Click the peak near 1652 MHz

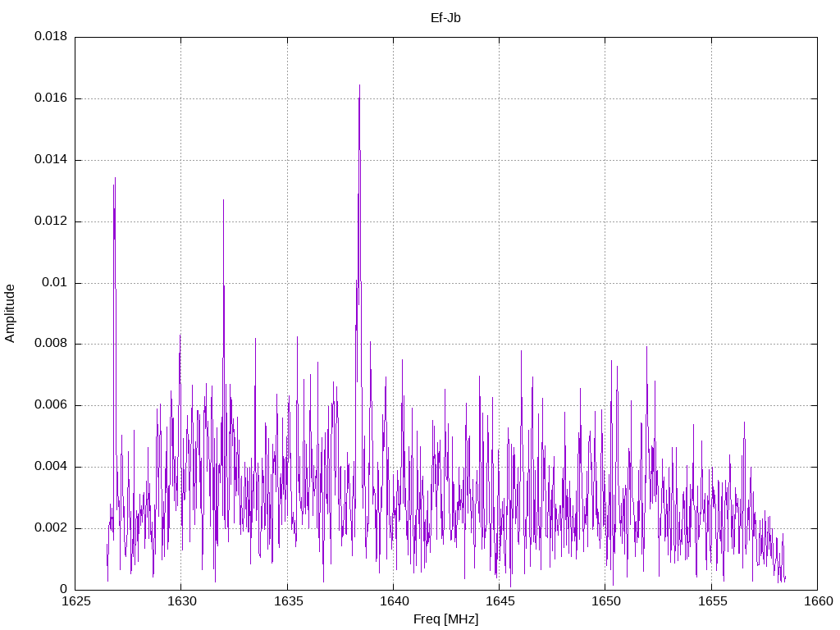point(646,348)
